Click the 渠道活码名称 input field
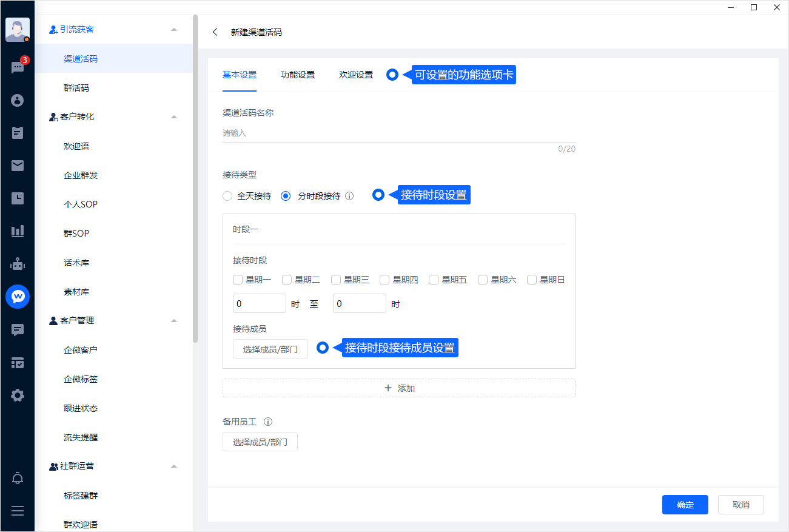789x532 pixels. pos(398,133)
